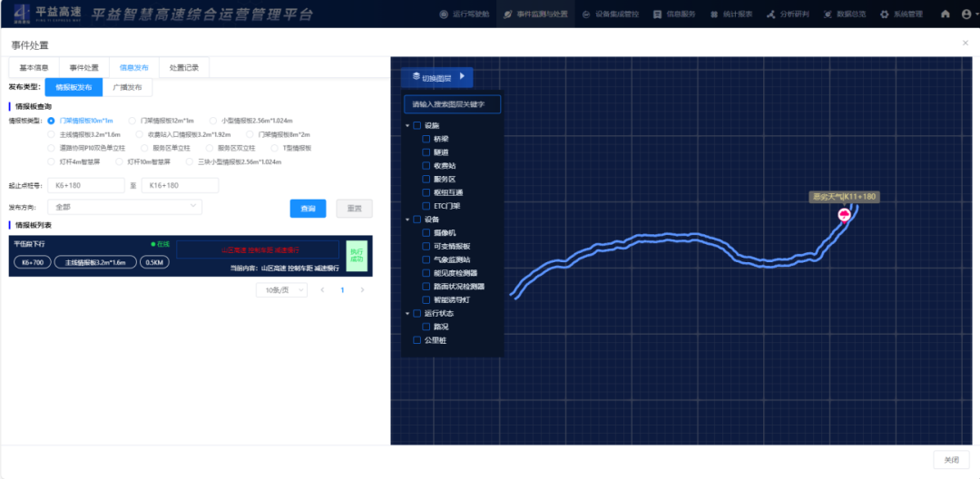Collapse the 运行状态 tree group
This screenshot has height=479, width=980.
407,313
